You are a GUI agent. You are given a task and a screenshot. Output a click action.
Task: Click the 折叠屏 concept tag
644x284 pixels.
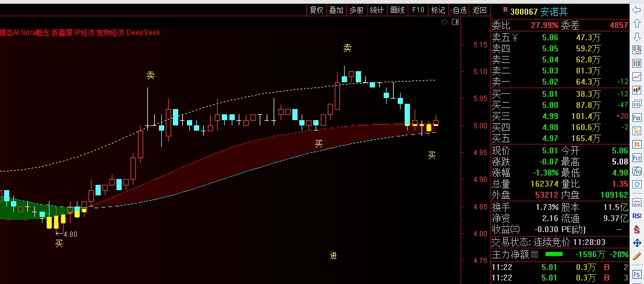coord(62,33)
